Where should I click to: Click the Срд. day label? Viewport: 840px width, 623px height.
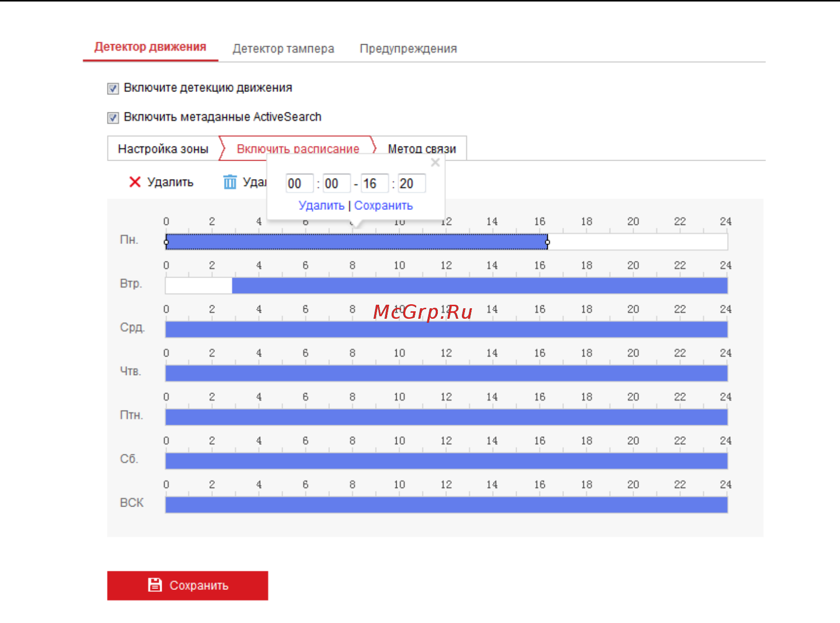tap(132, 328)
